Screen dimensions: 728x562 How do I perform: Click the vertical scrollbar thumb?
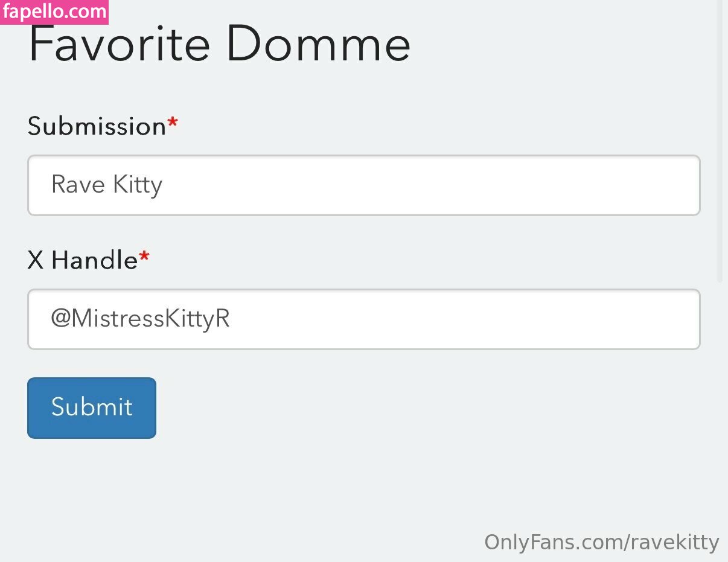720,139
